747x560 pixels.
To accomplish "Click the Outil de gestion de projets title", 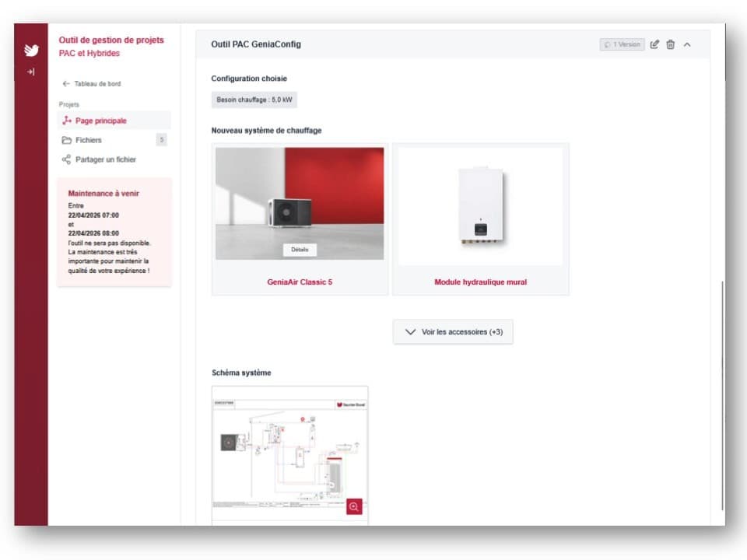I will 111,40.
